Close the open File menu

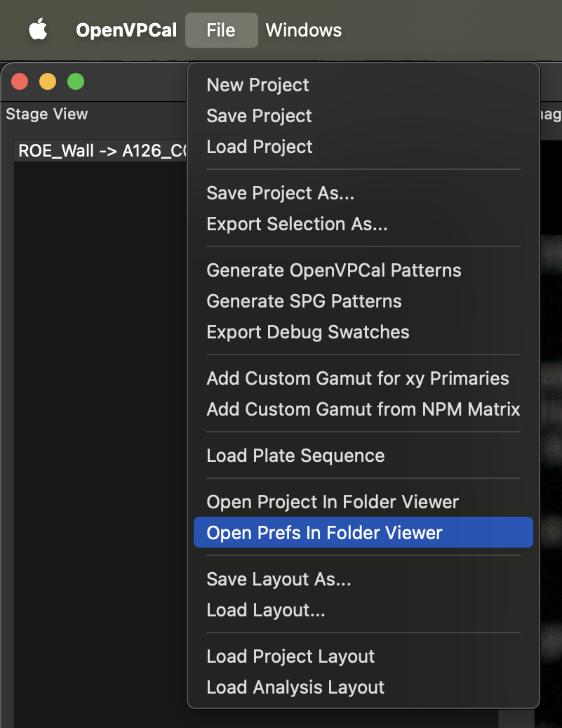[x=222, y=30]
